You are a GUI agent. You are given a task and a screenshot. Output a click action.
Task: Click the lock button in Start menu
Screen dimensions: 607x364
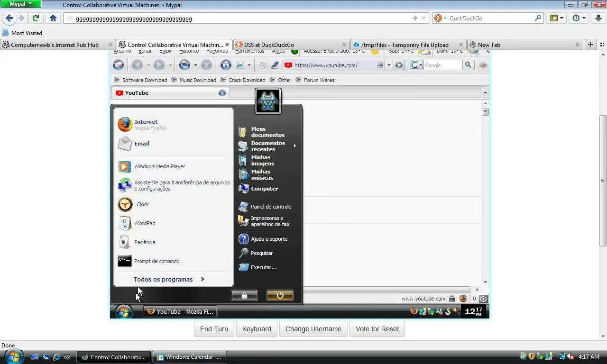pos(244,295)
